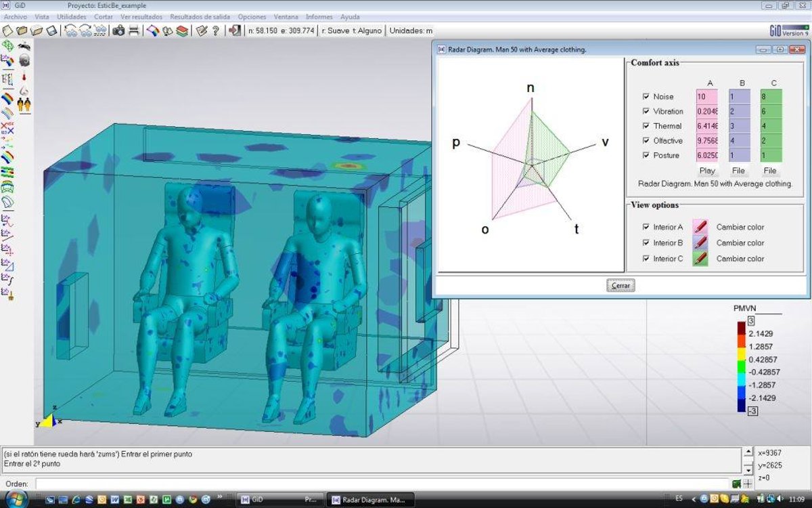Click the exit door icon in toolbar
Viewport: 812px width, 508px height.
click(235, 30)
